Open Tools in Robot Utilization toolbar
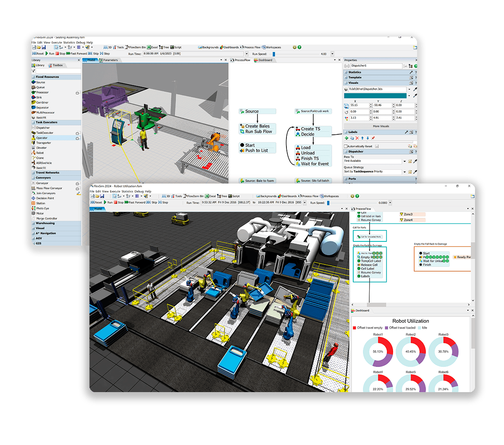The width and height of the screenshot is (504, 445). (177, 196)
